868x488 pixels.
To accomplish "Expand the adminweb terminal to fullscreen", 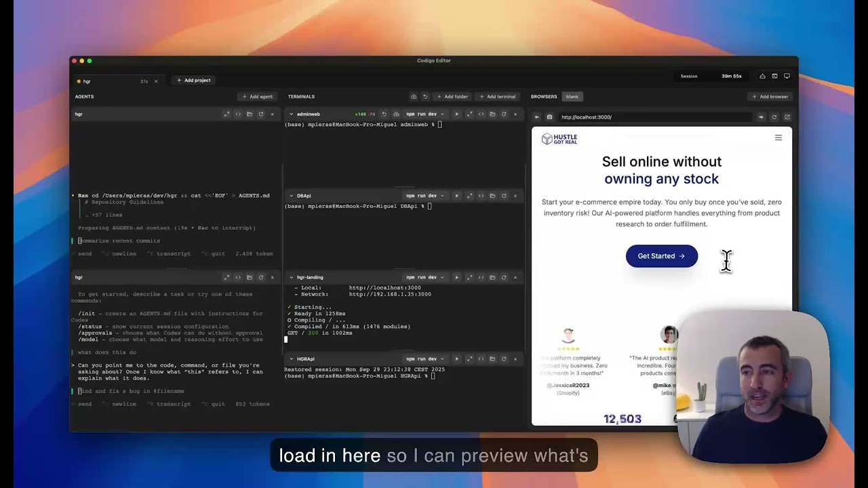I will [469, 114].
